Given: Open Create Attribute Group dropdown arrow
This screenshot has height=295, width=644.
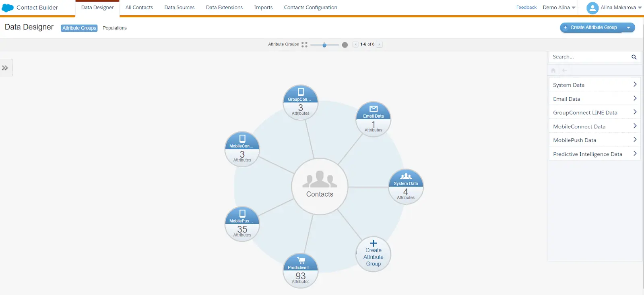Looking at the screenshot, I should click(628, 28).
